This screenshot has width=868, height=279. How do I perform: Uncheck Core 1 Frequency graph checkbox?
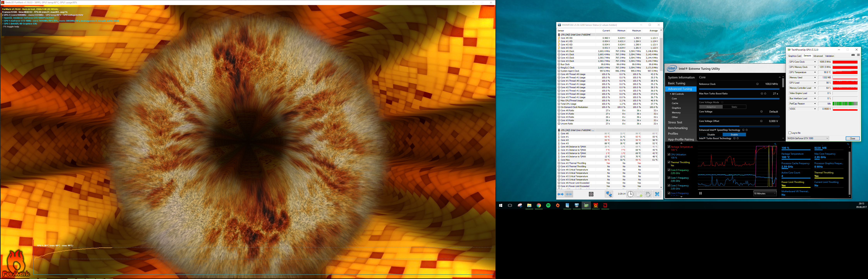[x=669, y=178]
